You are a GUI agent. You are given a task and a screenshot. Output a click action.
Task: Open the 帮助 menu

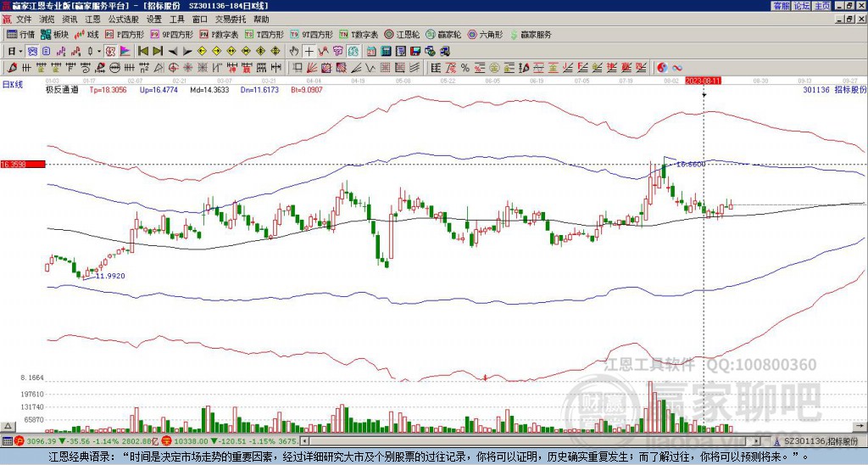(261, 20)
